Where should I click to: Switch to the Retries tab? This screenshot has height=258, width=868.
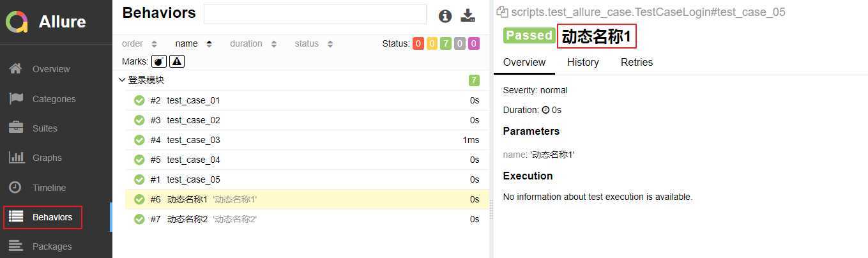point(637,63)
